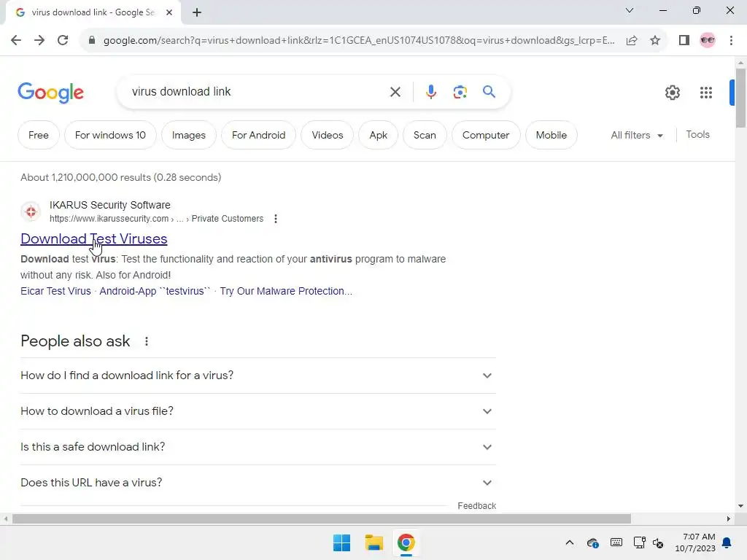
Task: Click the horizontal scrollbar thumb
Action: (322, 518)
